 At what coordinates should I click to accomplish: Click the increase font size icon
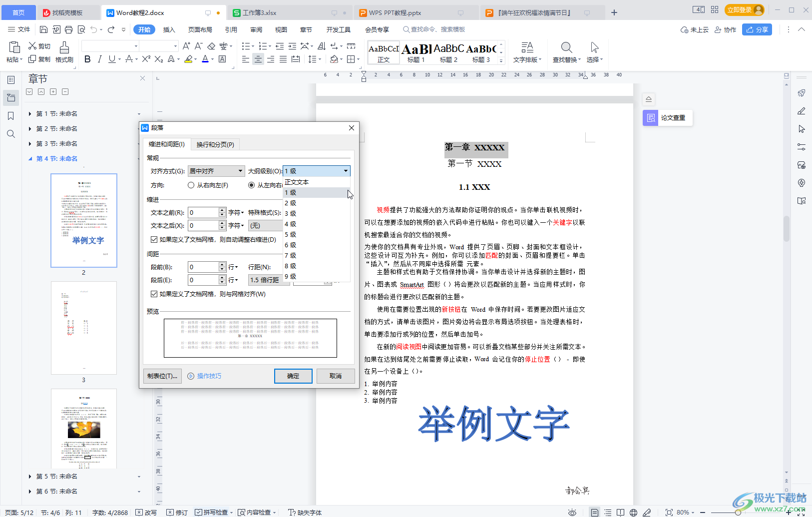186,46
